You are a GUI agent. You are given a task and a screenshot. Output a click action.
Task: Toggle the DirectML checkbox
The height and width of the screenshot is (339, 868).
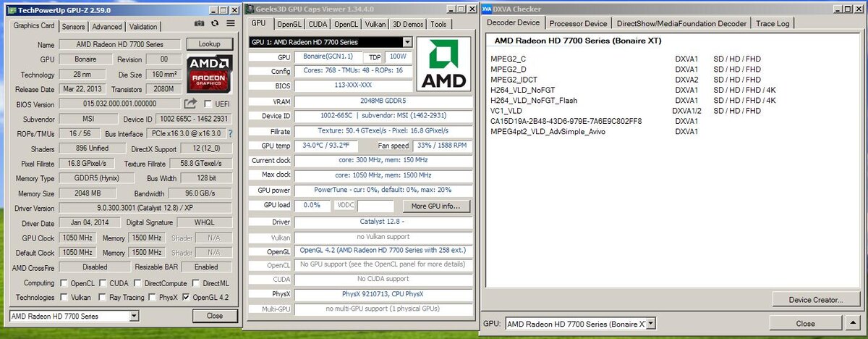(x=197, y=283)
